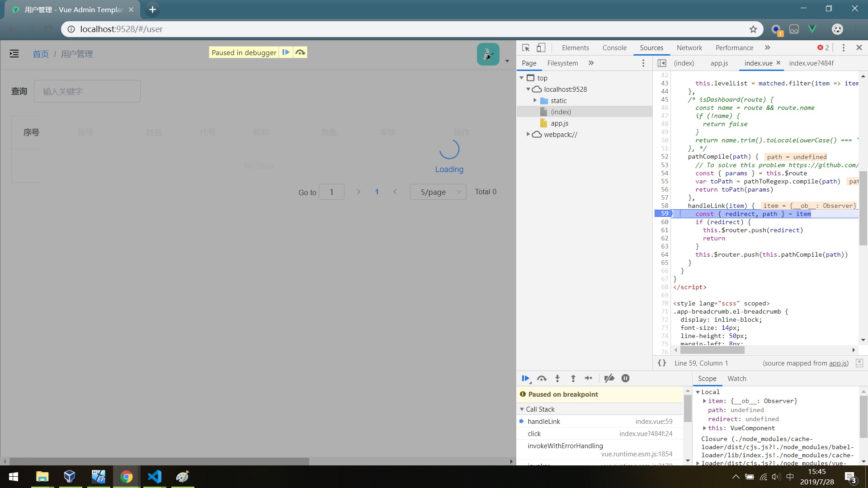Bookmark this page with star icon
Image resolution: width=868 pixels, height=488 pixels.
tap(753, 29)
